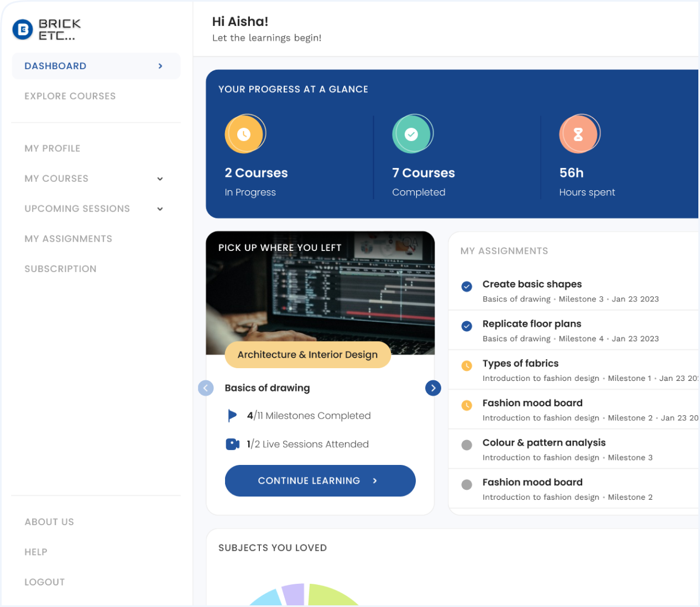The width and height of the screenshot is (700, 607).
Task: Click the Basics of drawing course thumbnail
Action: click(x=320, y=292)
